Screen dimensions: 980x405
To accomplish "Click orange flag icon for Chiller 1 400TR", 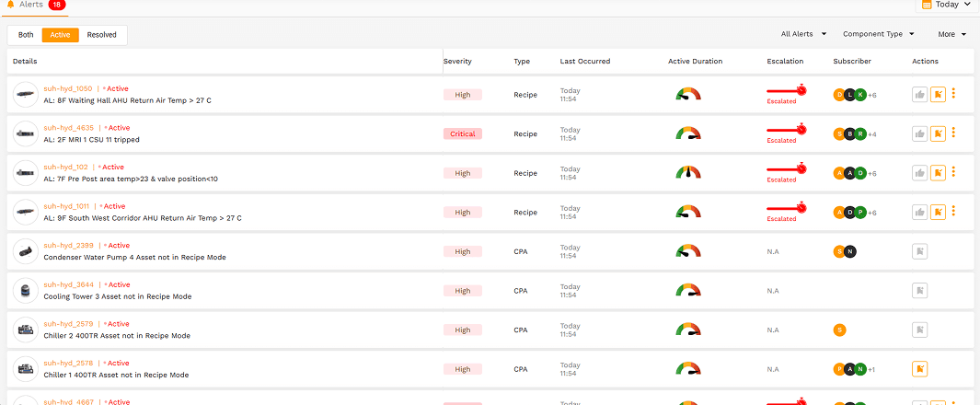I will click(919, 369).
